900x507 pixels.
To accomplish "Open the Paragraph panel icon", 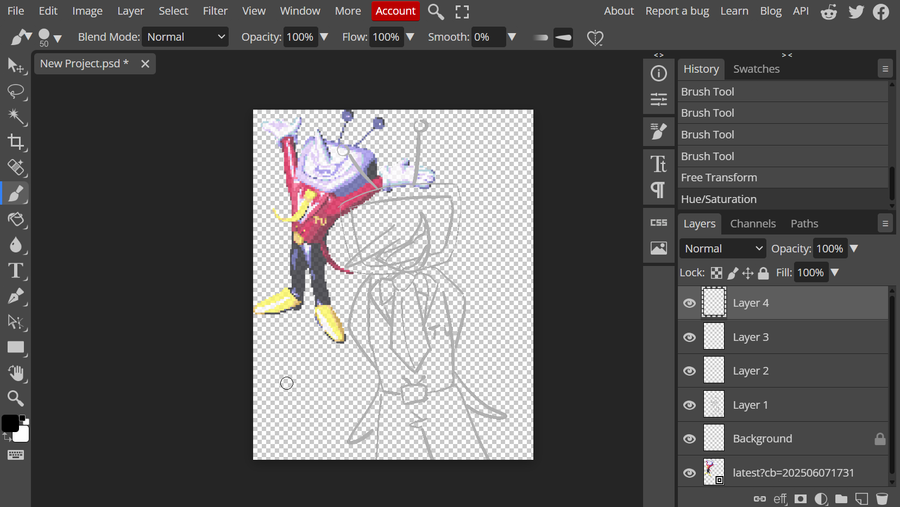I will click(x=658, y=190).
